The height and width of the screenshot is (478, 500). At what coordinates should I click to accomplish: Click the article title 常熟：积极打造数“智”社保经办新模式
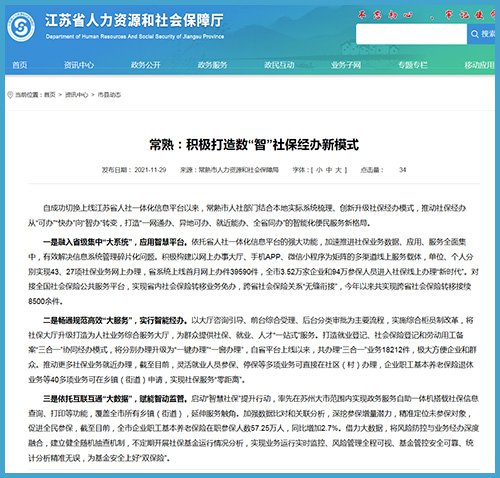coord(254,145)
